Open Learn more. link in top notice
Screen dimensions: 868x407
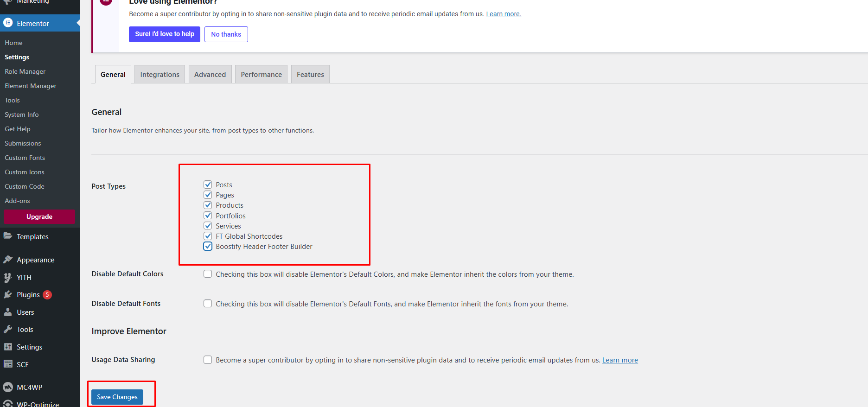pyautogui.click(x=504, y=14)
